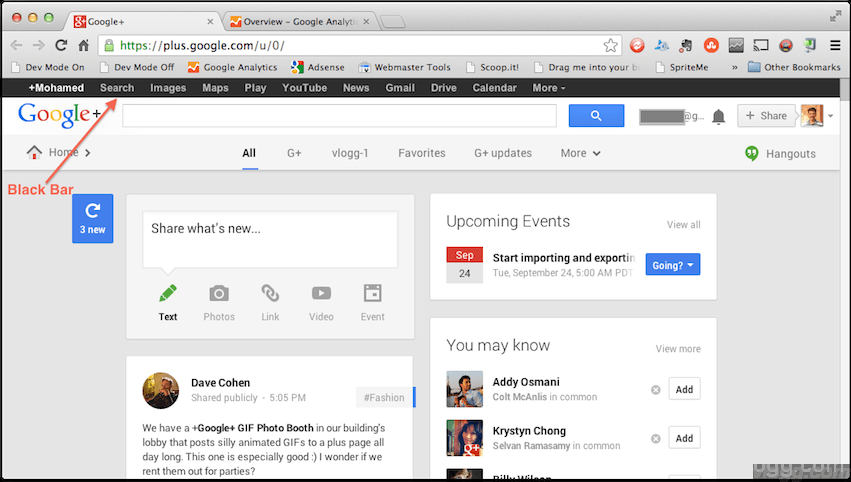Screen dimensions: 851x482
Task: Open the #Fashion hashtag
Action: click(384, 397)
